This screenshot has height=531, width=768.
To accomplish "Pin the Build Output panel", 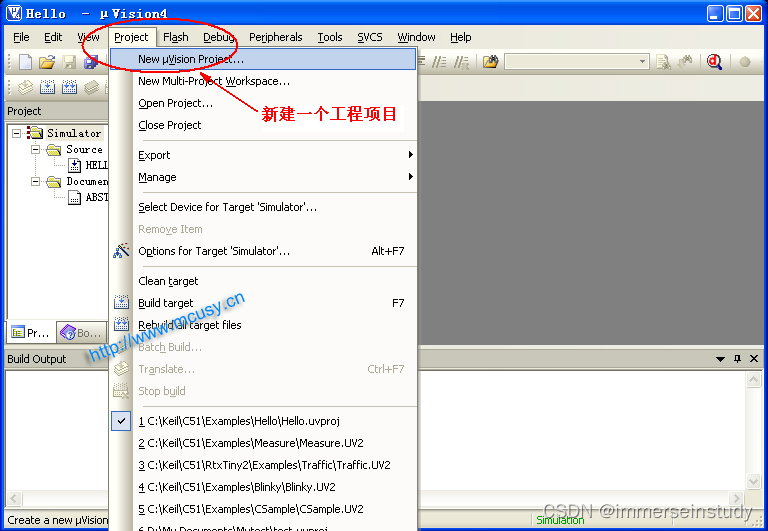I will [737, 359].
